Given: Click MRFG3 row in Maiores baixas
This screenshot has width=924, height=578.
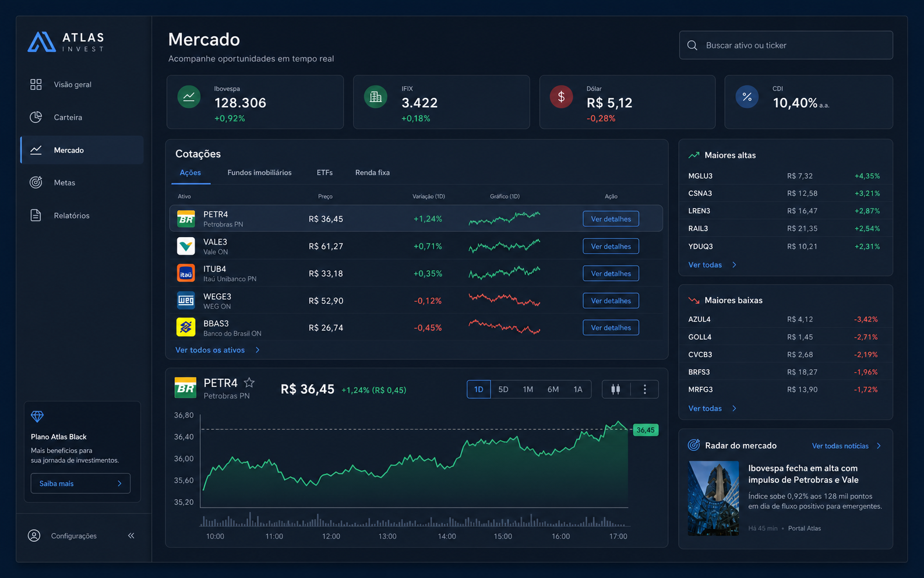Looking at the screenshot, I should (784, 389).
